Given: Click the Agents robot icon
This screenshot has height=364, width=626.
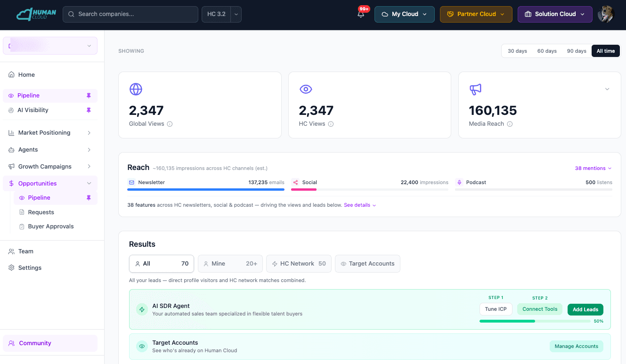Looking at the screenshot, I should (12, 150).
